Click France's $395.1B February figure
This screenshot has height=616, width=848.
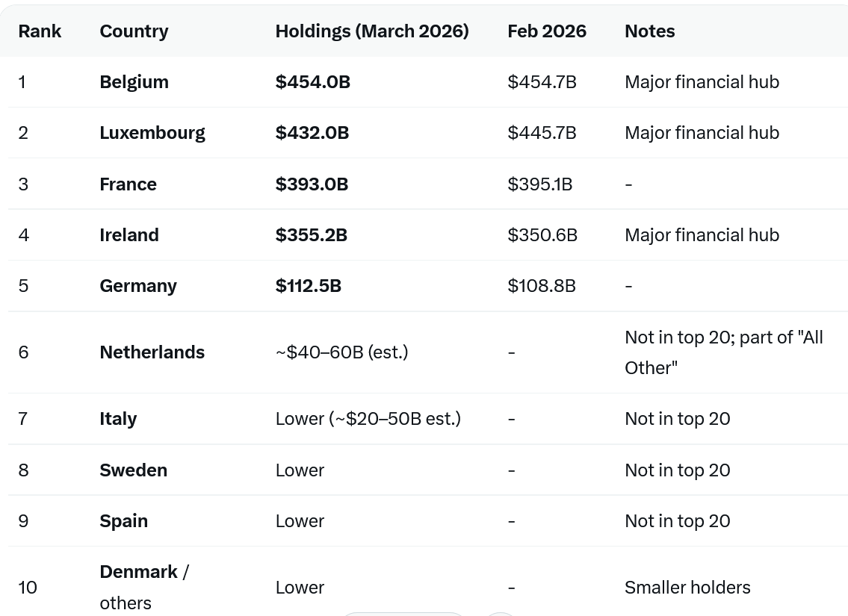539,184
